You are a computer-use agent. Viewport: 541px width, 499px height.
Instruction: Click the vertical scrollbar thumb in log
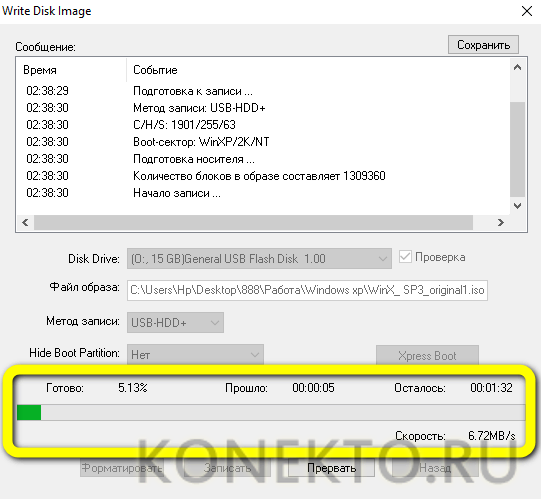(517, 149)
